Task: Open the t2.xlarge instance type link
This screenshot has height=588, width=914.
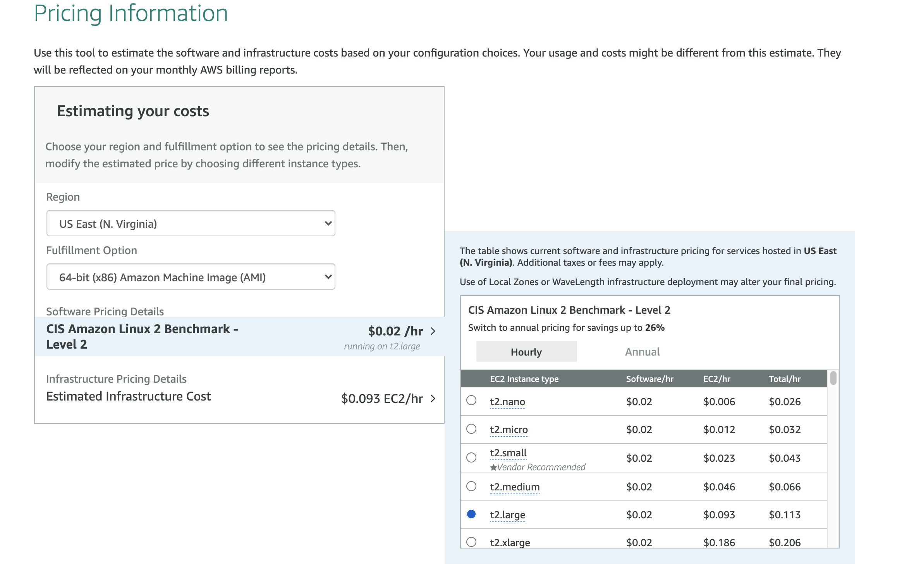Action: tap(510, 542)
